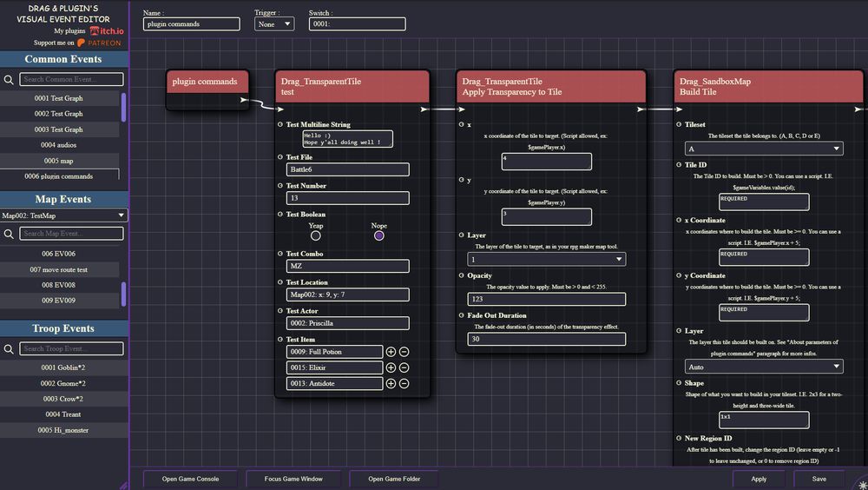Select the Troop Events section header
The width and height of the screenshot is (868, 490).
(63, 328)
